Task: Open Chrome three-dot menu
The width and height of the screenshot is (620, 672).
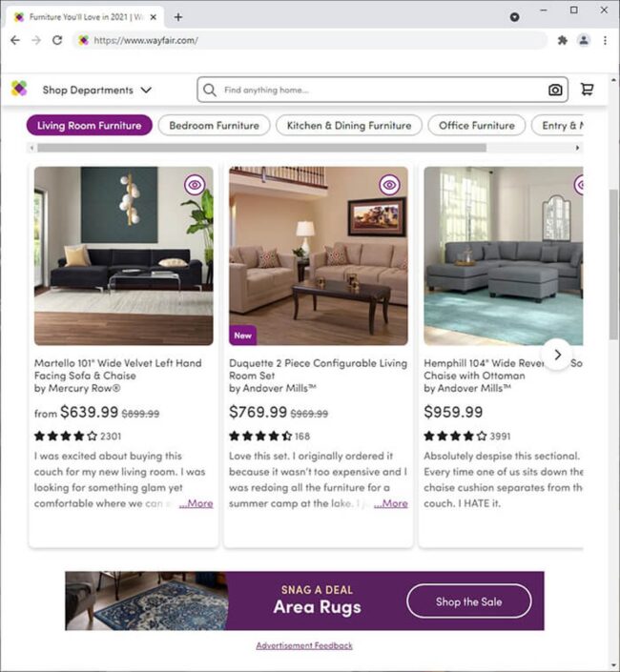Action: coord(605,40)
